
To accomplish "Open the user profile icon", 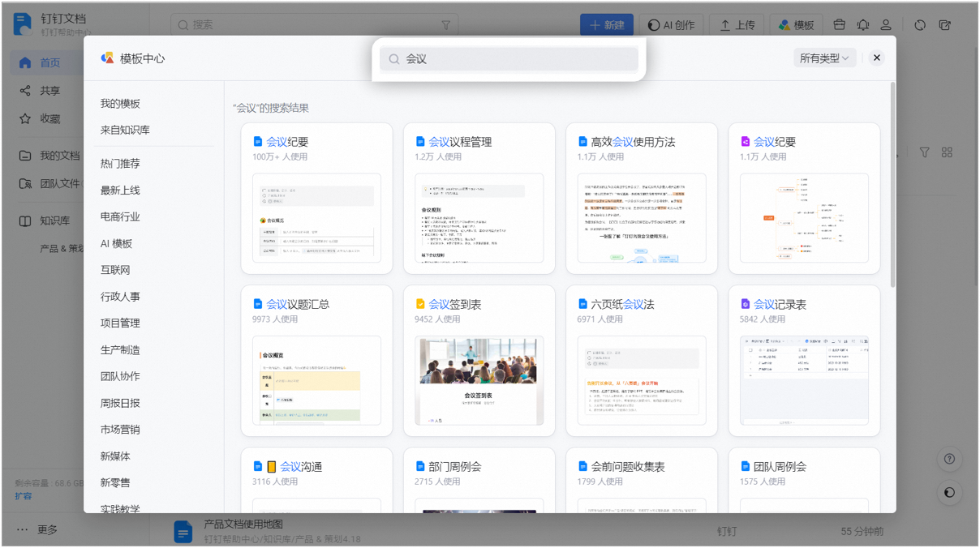I will (887, 25).
